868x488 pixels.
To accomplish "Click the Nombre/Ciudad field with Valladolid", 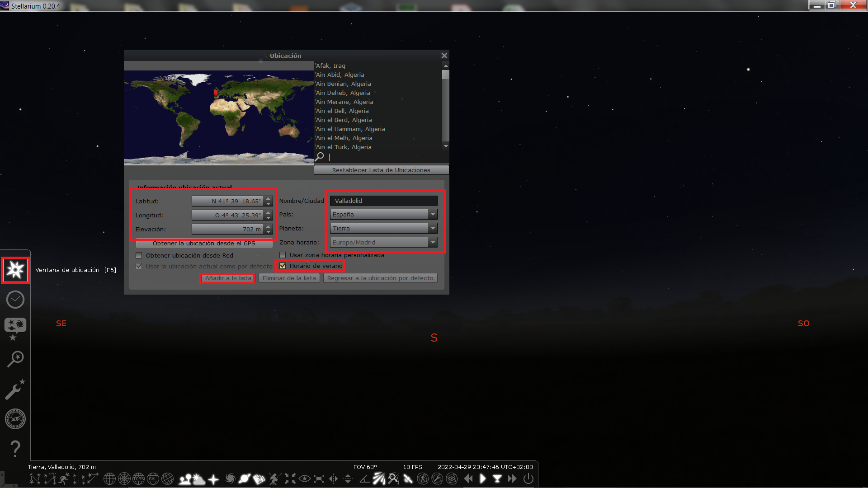I will pos(384,201).
